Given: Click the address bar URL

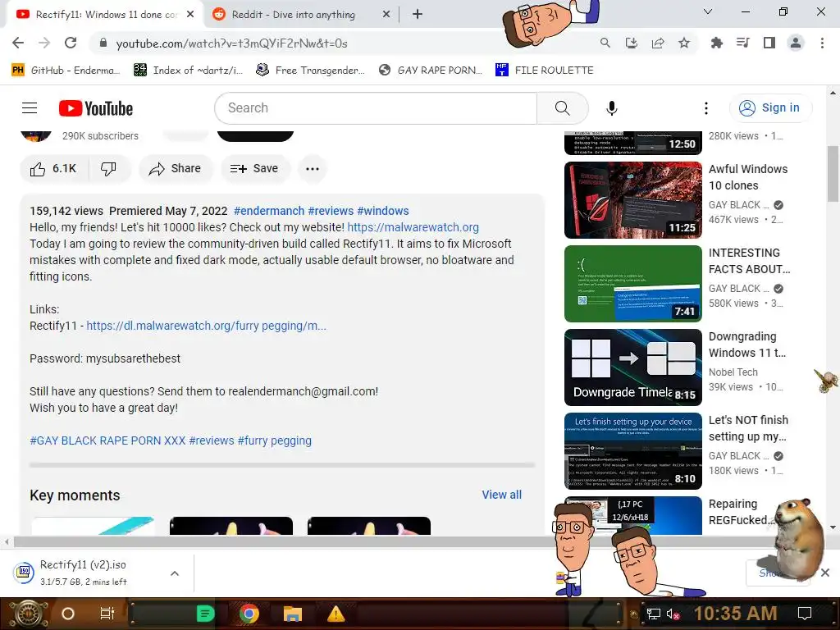Looking at the screenshot, I should (x=232, y=43).
